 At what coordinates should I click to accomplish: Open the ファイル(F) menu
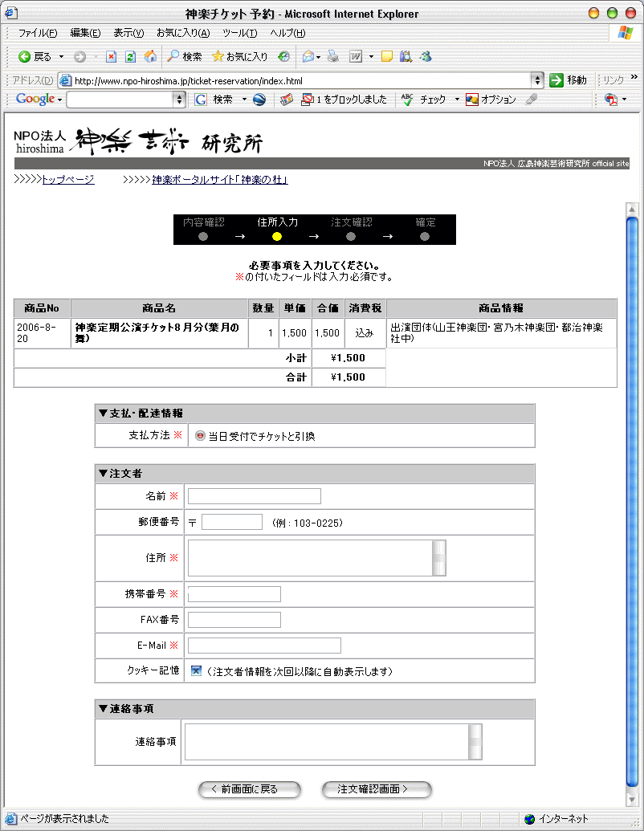pyautogui.click(x=38, y=33)
